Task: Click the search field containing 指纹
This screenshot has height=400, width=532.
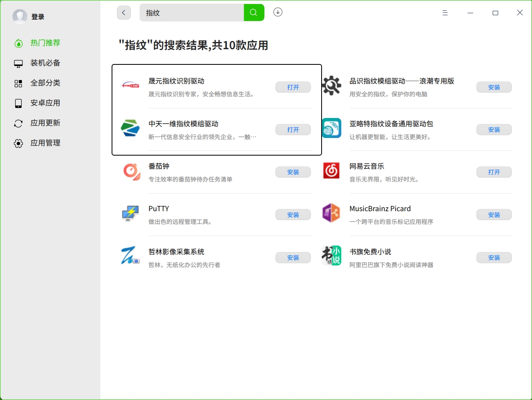Action: 192,13
